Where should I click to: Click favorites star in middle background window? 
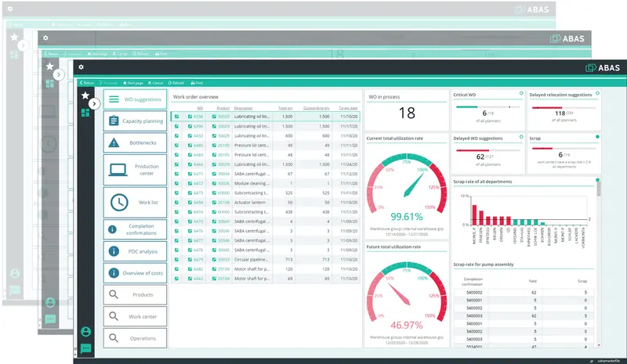49,66
